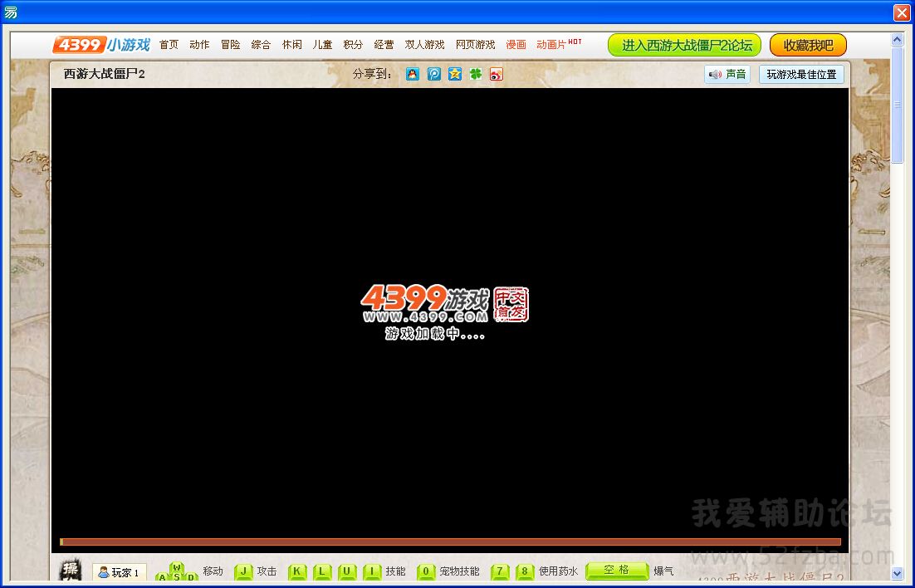This screenshot has width=915, height=588.
Task: Click the window icon in title bar
Action: 11,12
